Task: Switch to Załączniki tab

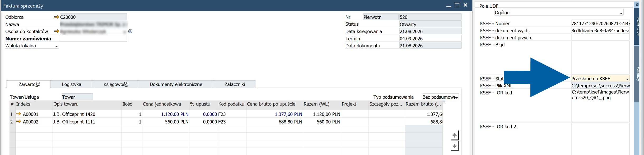Action: click(235, 84)
